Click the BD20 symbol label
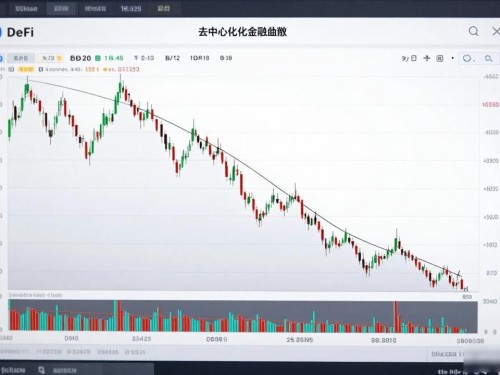500x375 pixels. coord(80,58)
